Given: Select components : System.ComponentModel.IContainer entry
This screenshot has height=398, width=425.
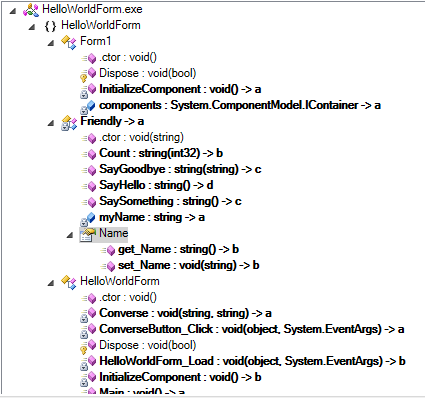Looking at the screenshot, I should (240, 105).
